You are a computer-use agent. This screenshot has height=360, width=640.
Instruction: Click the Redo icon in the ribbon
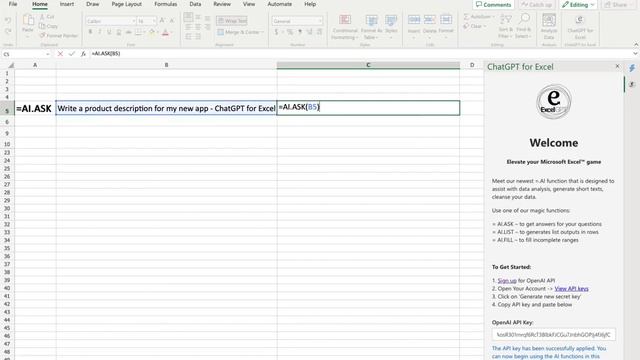click(8, 31)
